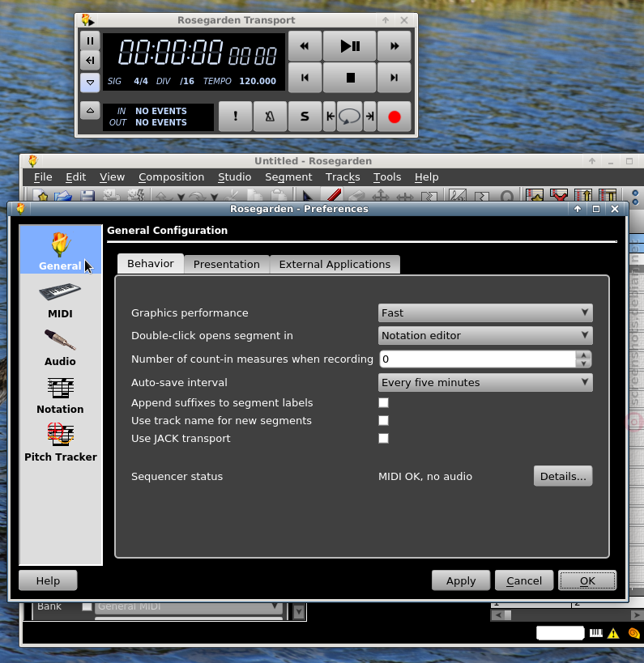Toggle the Solo S button
Viewport: 644px width, 663px height.
[305, 117]
